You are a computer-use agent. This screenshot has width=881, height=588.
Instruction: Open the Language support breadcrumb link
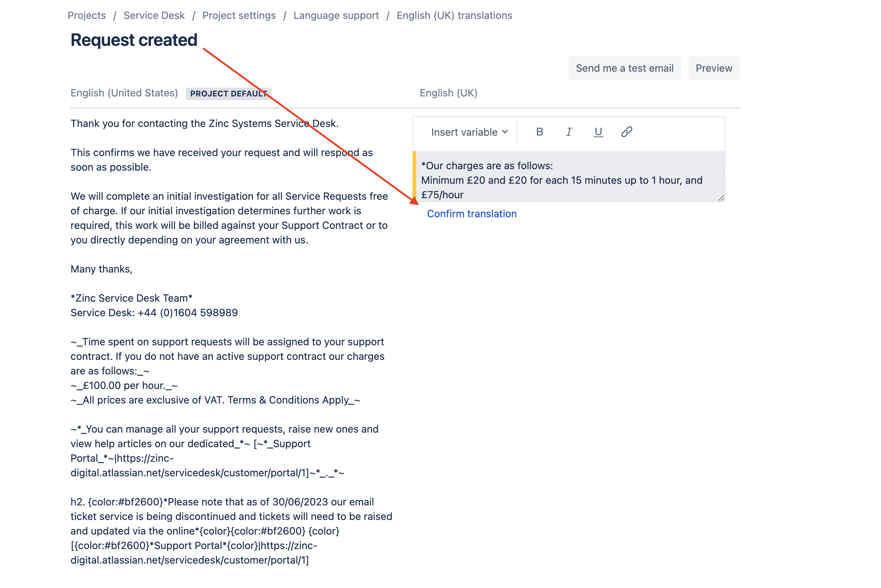point(336,15)
